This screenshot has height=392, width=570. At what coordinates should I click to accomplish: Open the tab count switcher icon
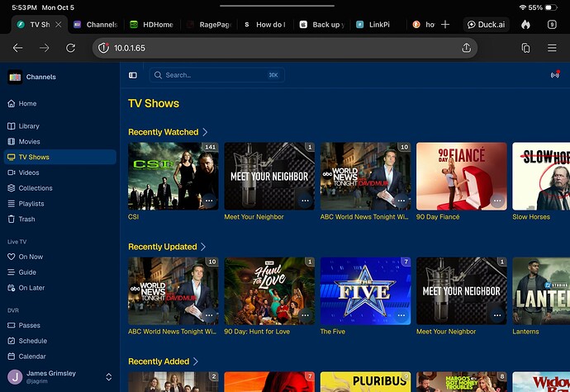coord(552,24)
